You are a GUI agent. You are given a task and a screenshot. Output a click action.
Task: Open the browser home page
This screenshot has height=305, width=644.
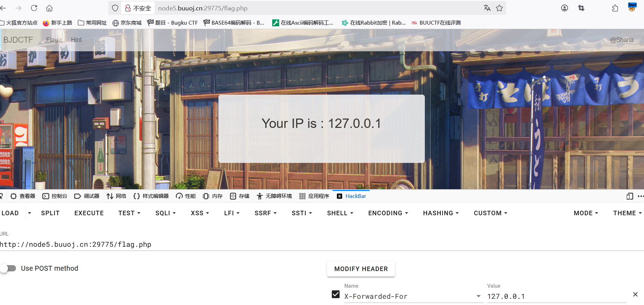pyautogui.click(x=49, y=8)
